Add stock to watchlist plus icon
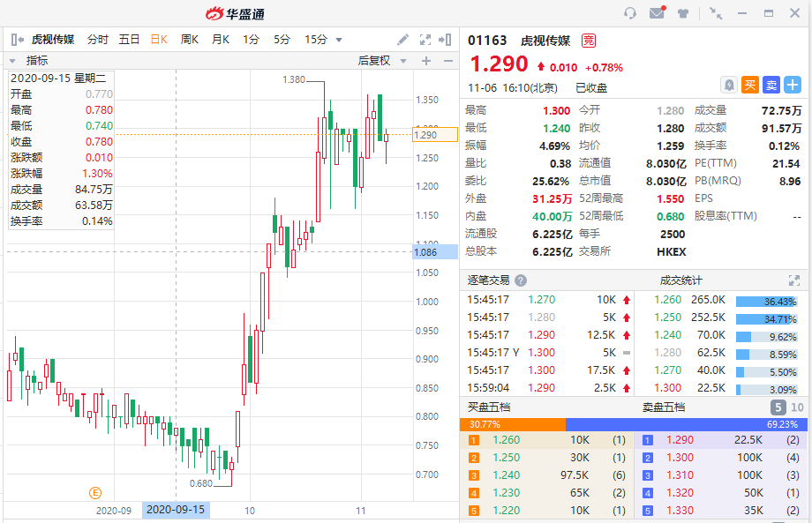This screenshot has width=812, height=523. [793, 85]
